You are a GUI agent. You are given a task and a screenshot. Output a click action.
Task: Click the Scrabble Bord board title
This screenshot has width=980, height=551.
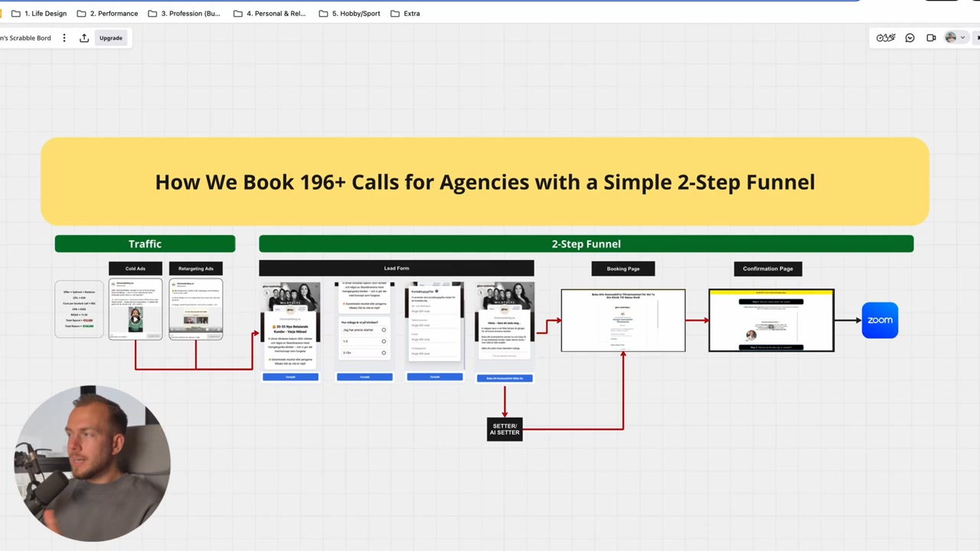(x=25, y=37)
